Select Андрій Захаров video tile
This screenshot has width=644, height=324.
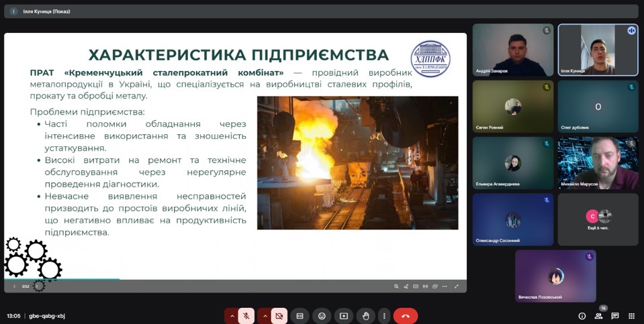(x=513, y=50)
